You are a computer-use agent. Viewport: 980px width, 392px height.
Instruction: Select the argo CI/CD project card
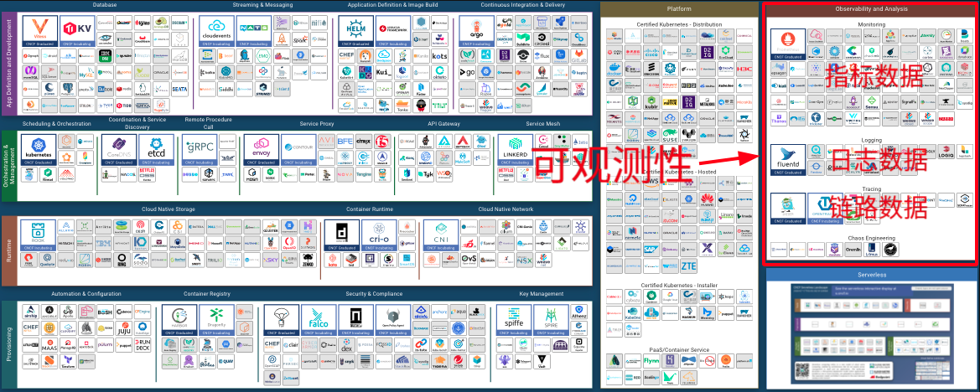click(x=476, y=31)
